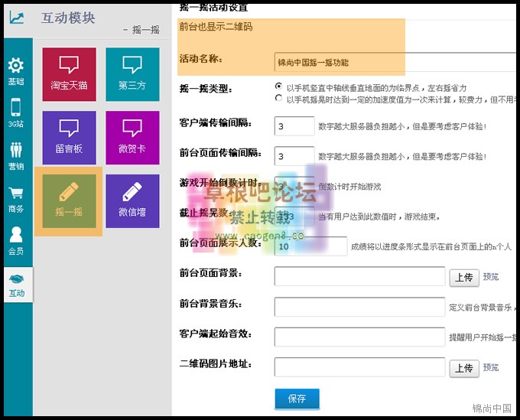Select acceleration-based shake type radio button
Viewport: 520px width, 420px height.
pos(278,98)
